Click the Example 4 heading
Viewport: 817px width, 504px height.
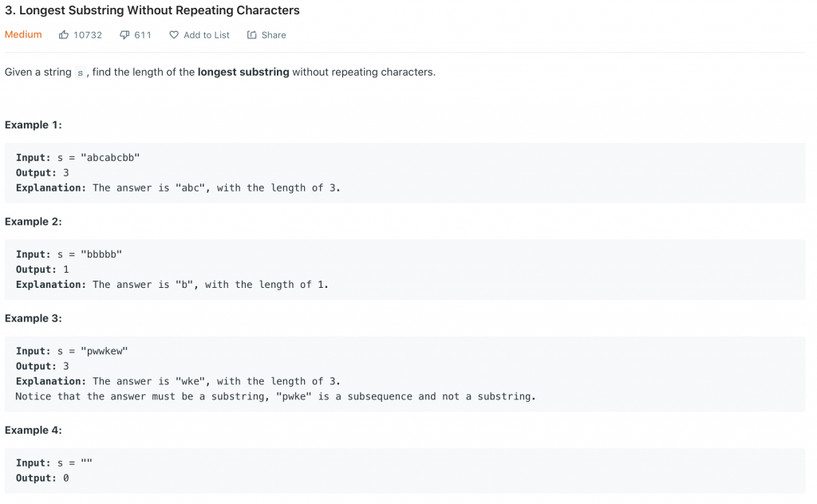pos(34,430)
